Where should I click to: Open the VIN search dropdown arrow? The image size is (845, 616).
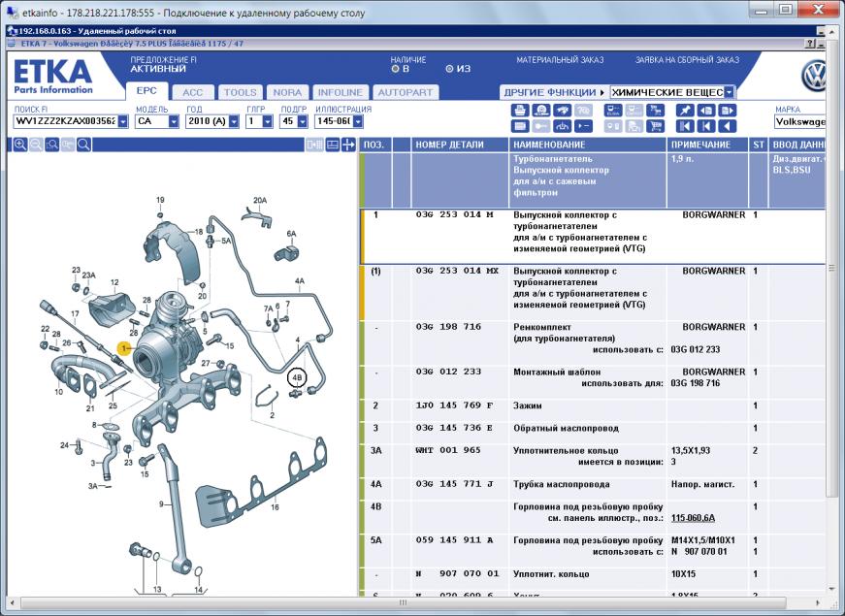pos(123,121)
